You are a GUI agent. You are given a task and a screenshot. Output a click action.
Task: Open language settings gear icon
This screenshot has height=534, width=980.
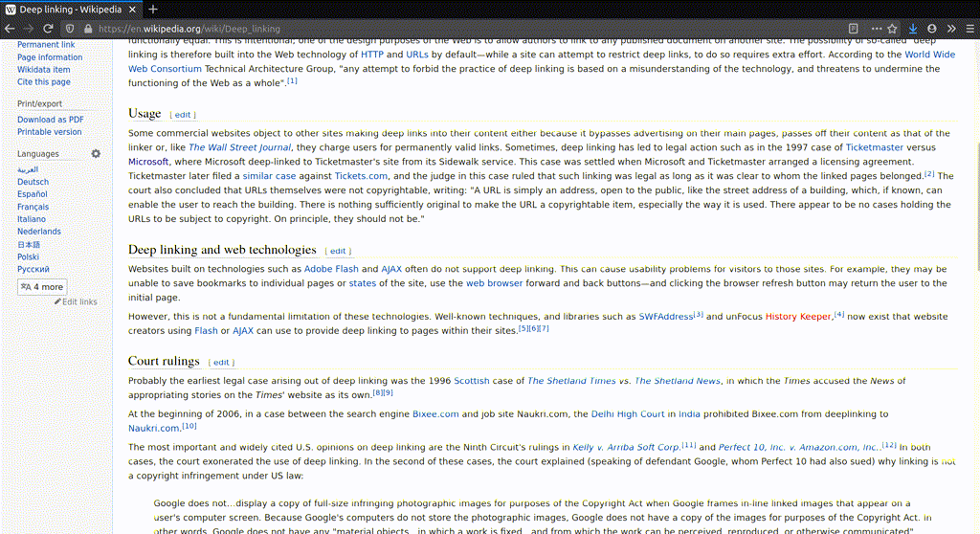pyautogui.click(x=96, y=153)
